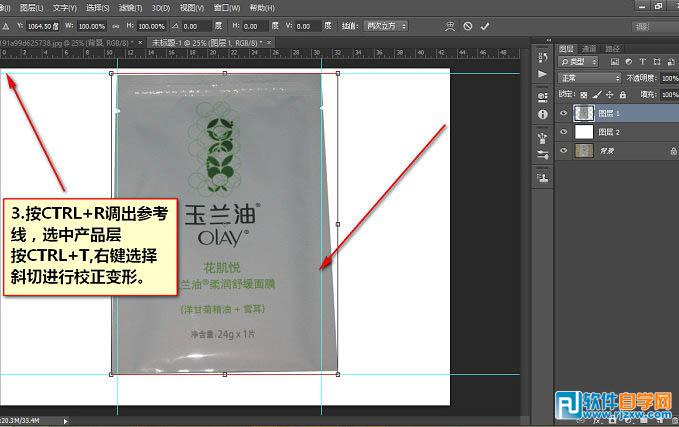Image resolution: width=679 pixels, height=427 pixels.
Task: Open the 正常 blend mode dropdown
Action: click(589, 78)
